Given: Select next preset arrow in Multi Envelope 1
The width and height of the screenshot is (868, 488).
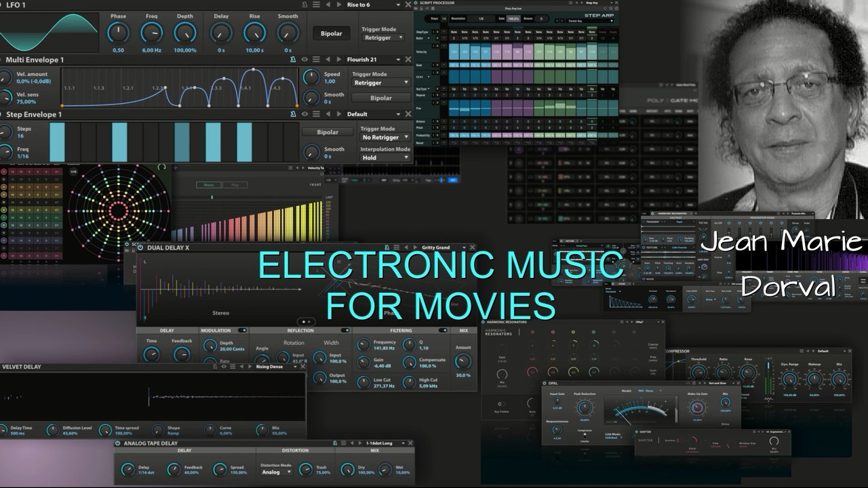Looking at the screenshot, I should click(338, 60).
